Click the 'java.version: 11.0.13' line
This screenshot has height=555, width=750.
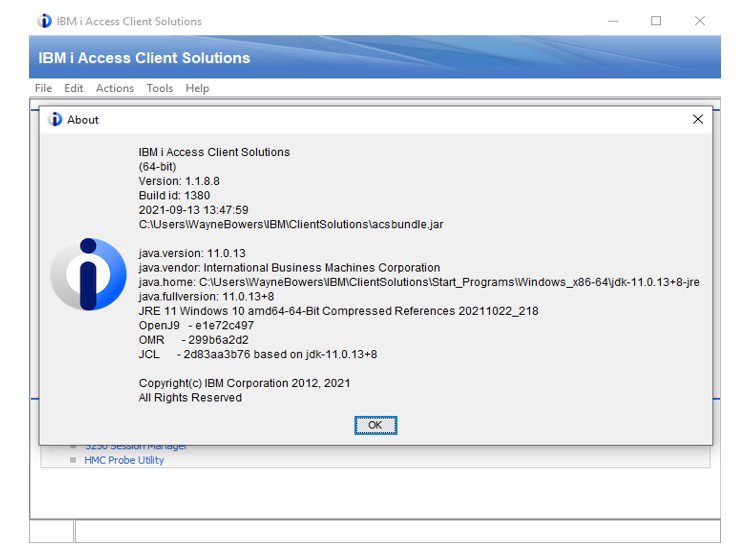(x=192, y=253)
